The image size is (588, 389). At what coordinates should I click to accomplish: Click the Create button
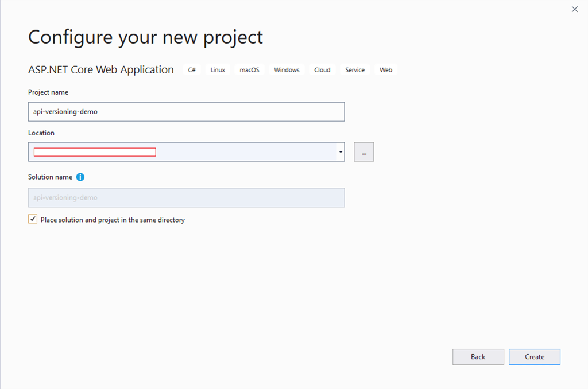coord(535,357)
